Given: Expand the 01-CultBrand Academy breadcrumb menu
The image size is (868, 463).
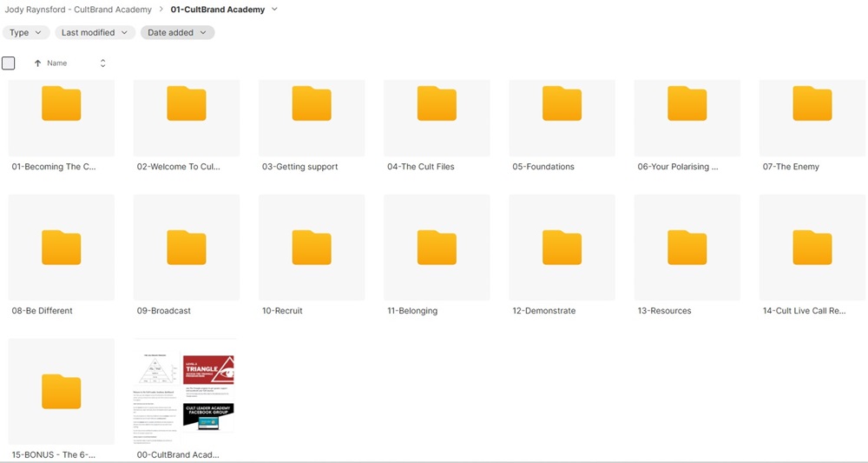Looking at the screenshot, I should point(275,10).
